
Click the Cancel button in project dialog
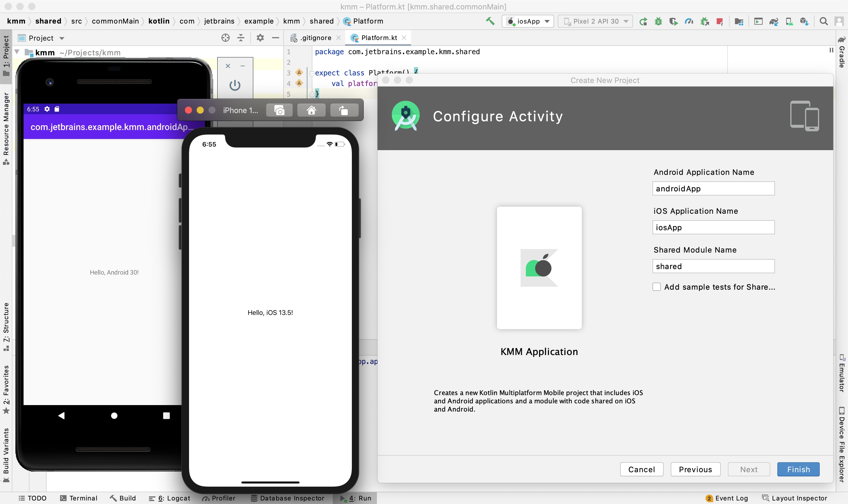[642, 469]
